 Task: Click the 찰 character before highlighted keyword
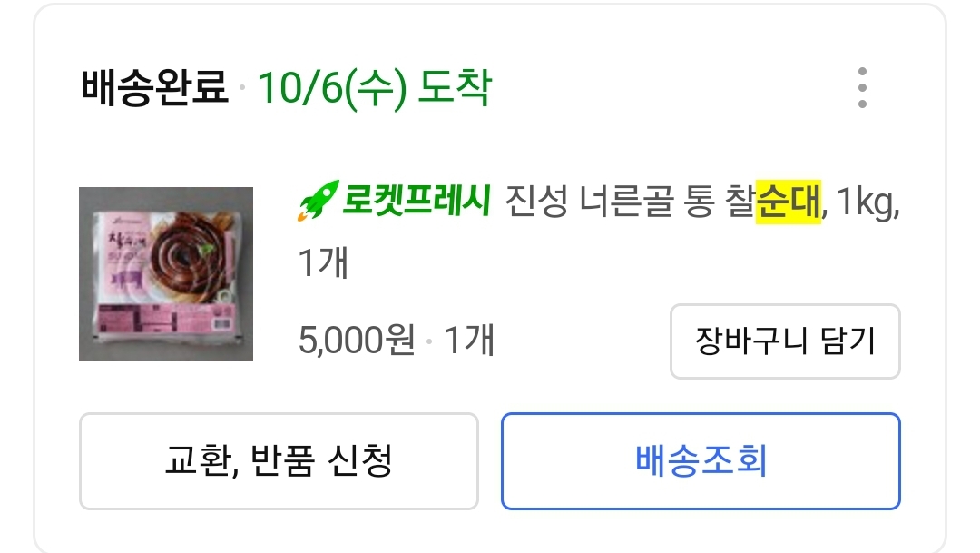click(740, 202)
